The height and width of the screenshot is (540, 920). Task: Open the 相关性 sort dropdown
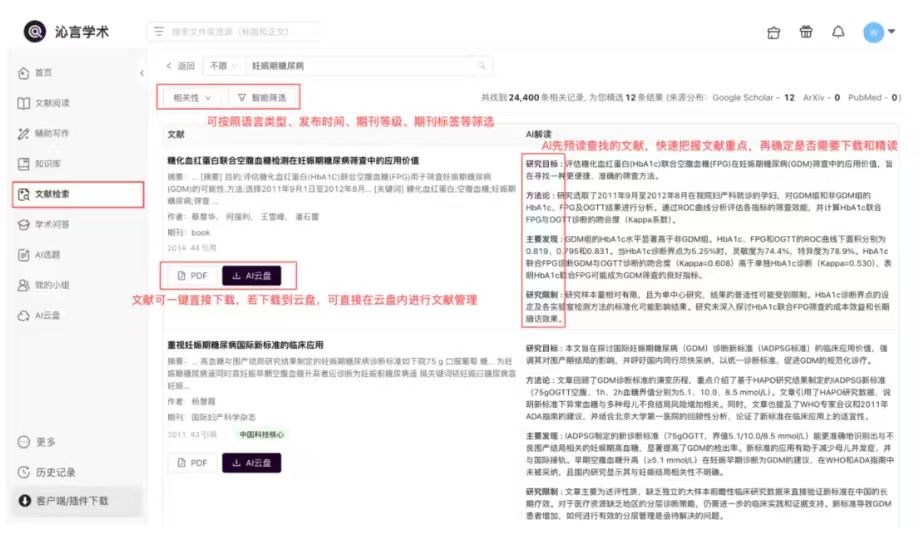point(192,97)
